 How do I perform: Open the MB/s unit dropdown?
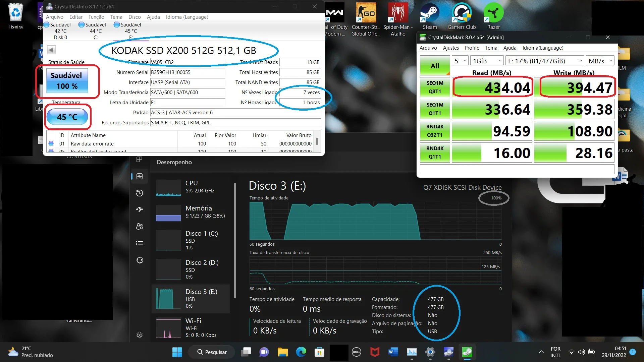pos(600,61)
